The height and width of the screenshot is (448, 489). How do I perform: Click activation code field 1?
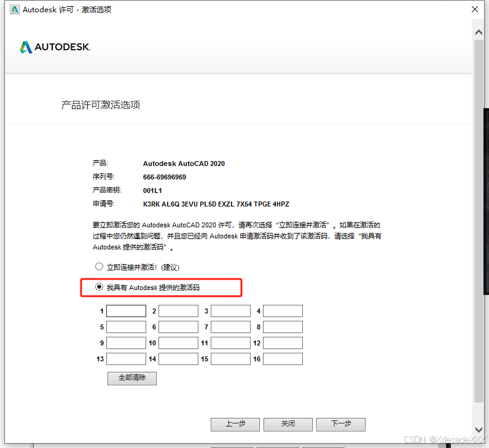point(127,311)
